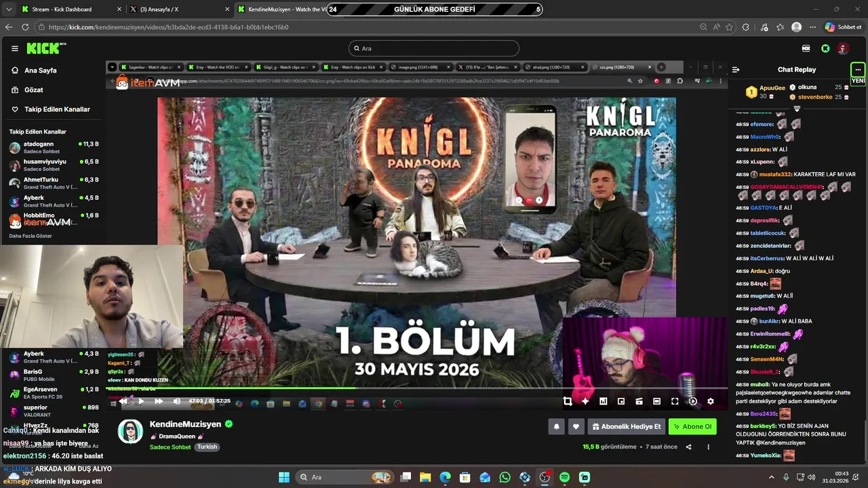
Task: Open the favorites list icon
Action: pos(781,27)
